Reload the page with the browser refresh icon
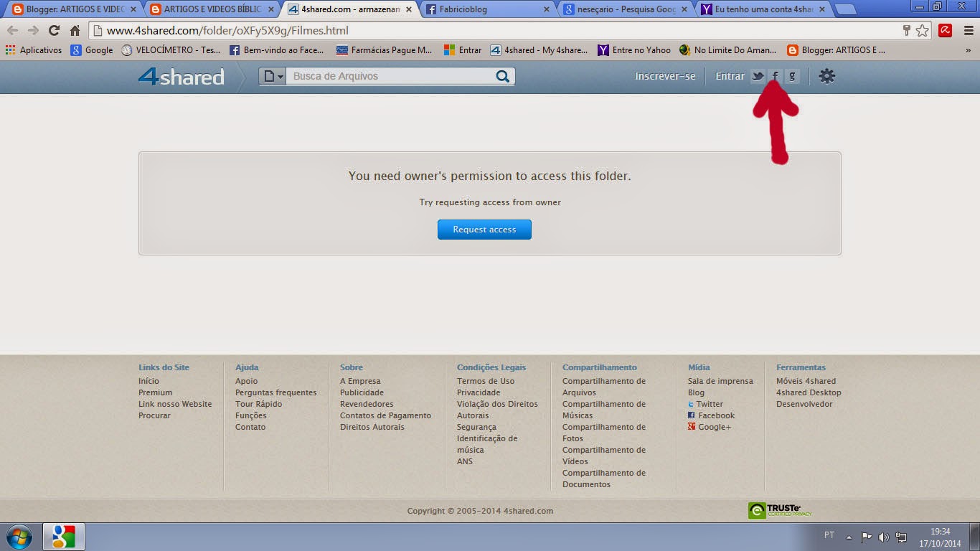The image size is (980, 551). [54, 31]
